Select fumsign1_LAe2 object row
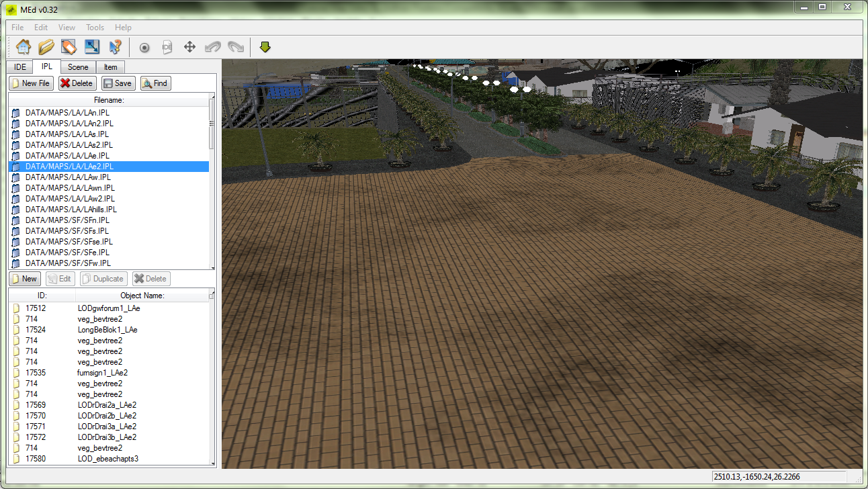 pos(109,373)
